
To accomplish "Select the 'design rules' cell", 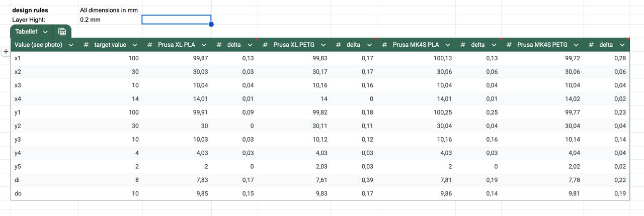I will pyautogui.click(x=45, y=10).
